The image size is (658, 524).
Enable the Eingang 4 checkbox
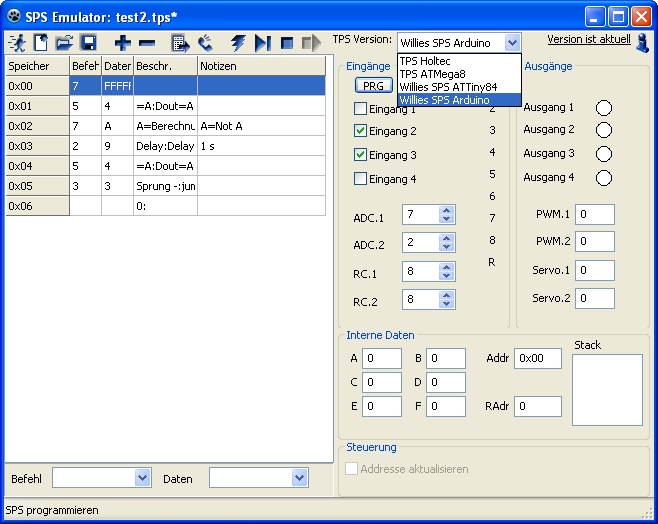361,179
